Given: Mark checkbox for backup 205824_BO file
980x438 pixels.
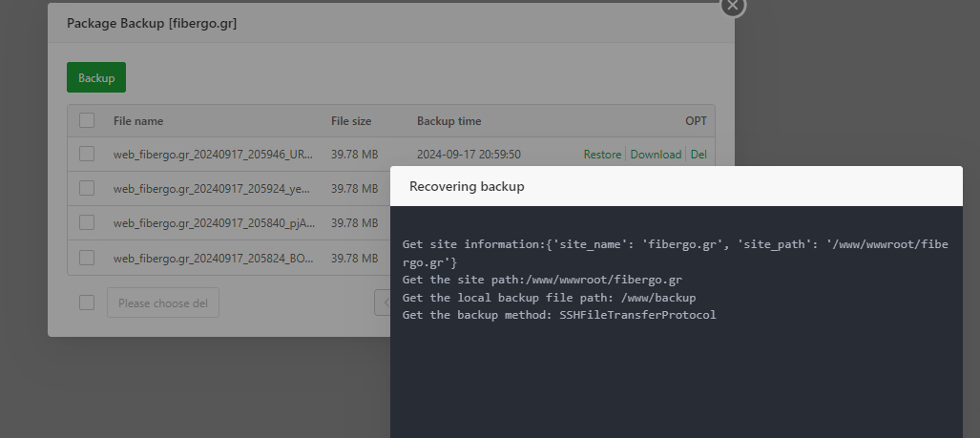Looking at the screenshot, I should point(87,257).
